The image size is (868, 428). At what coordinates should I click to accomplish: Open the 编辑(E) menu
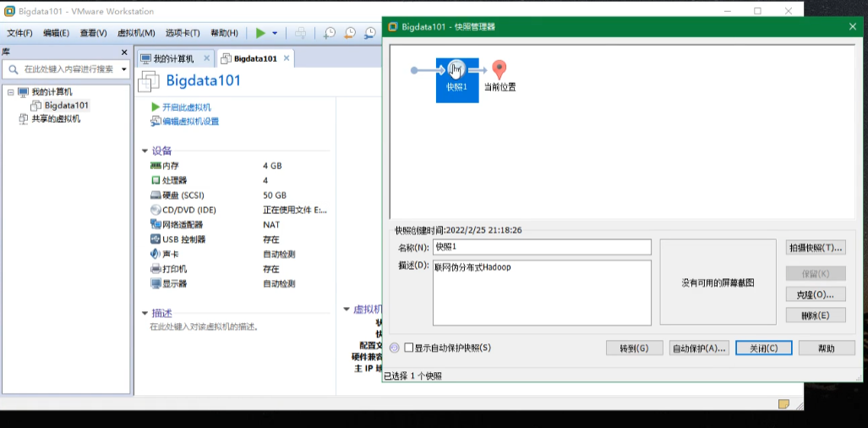coord(56,33)
